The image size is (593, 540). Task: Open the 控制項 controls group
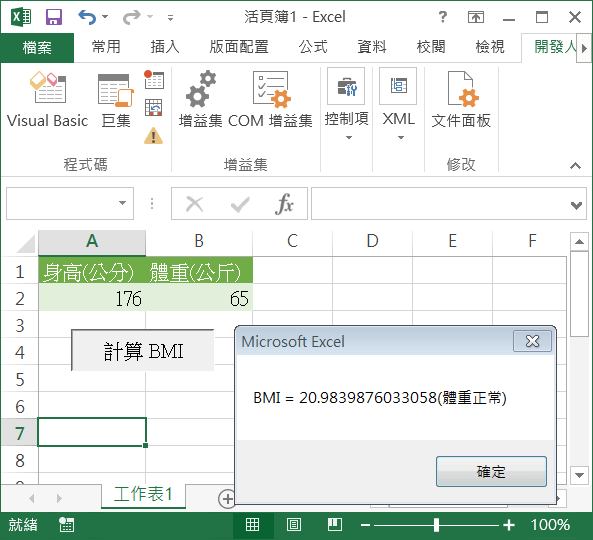(346, 104)
